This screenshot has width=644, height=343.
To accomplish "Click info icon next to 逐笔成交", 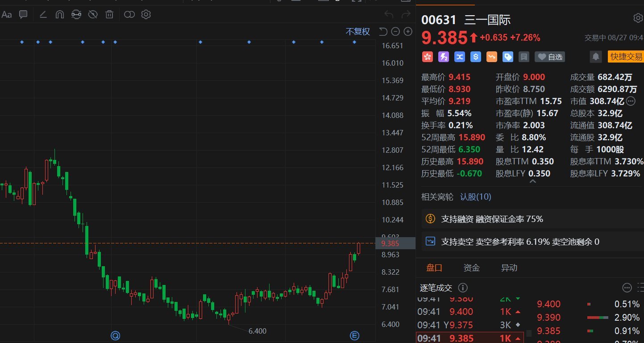I will [463, 288].
